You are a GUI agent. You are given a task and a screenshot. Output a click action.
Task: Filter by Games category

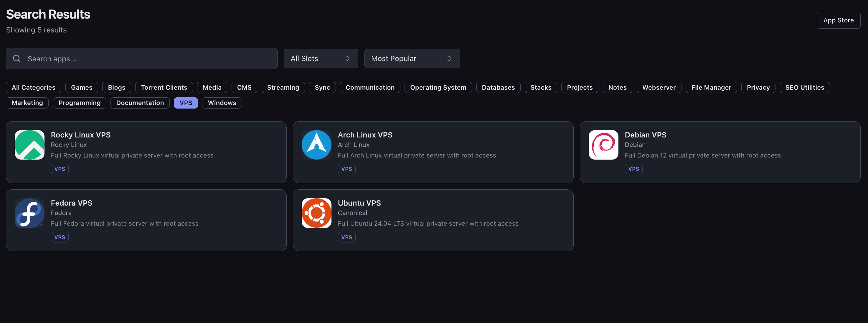click(x=82, y=87)
